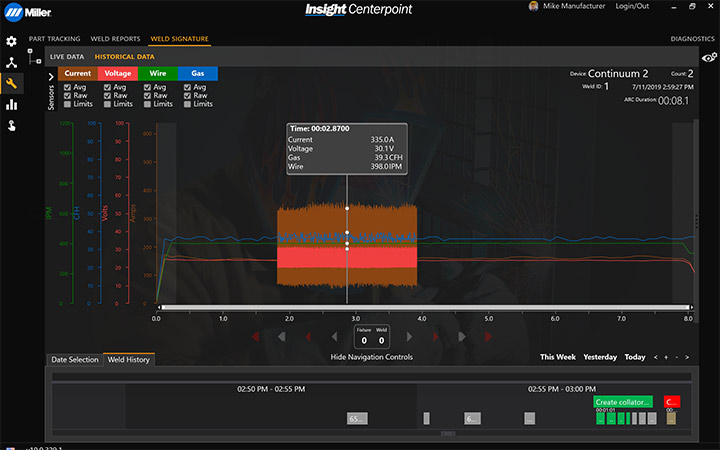Advance the weld history timeline with the right chevron
The image size is (720, 450).
[x=687, y=357]
